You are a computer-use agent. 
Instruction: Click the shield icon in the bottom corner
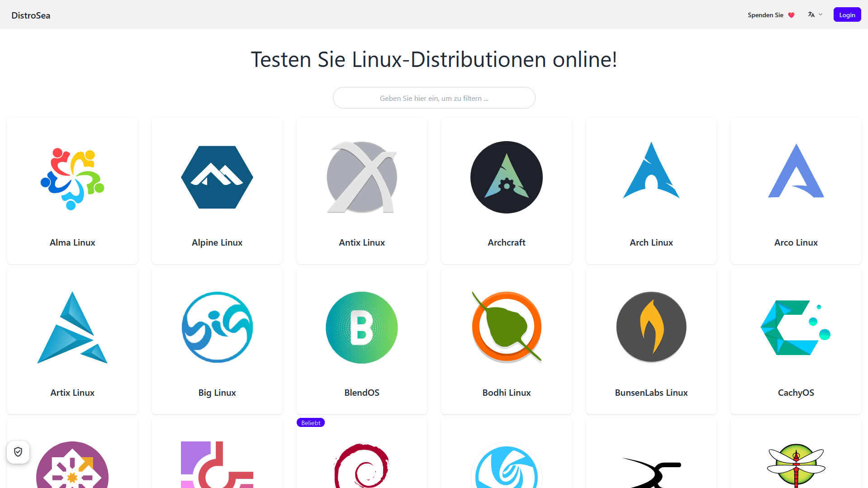click(18, 452)
